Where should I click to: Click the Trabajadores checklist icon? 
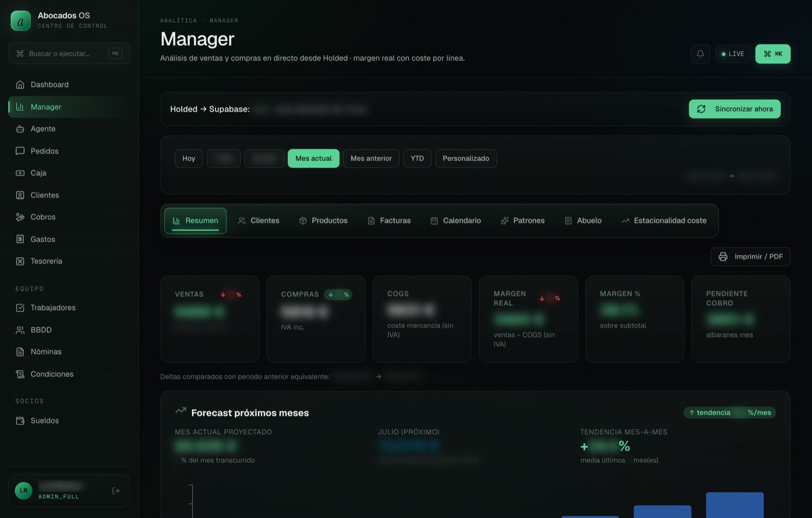(20, 308)
